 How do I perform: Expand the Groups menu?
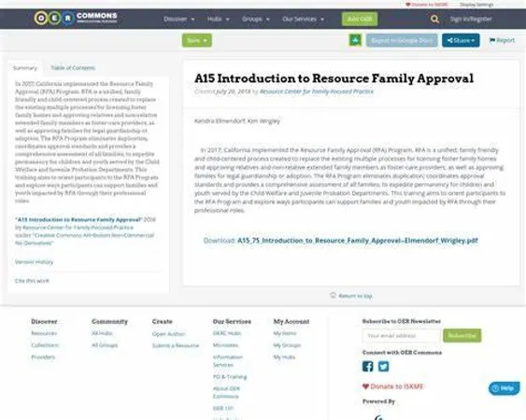[x=256, y=19]
